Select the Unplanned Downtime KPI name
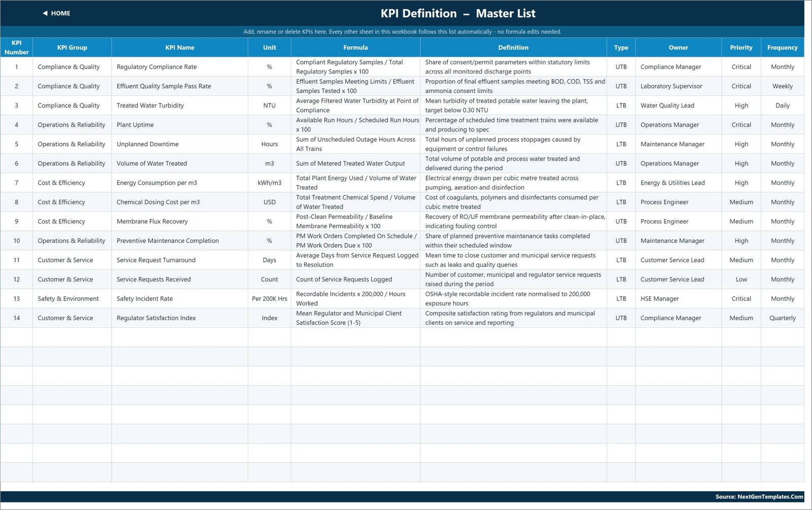 coord(180,144)
